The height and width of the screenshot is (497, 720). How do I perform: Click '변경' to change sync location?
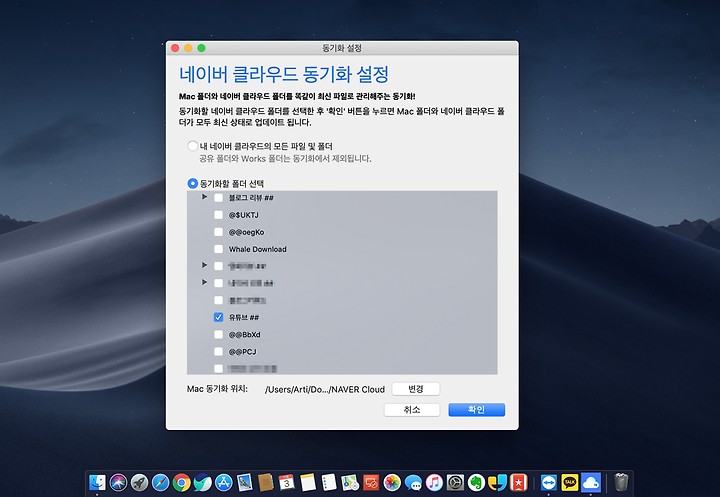pos(416,389)
